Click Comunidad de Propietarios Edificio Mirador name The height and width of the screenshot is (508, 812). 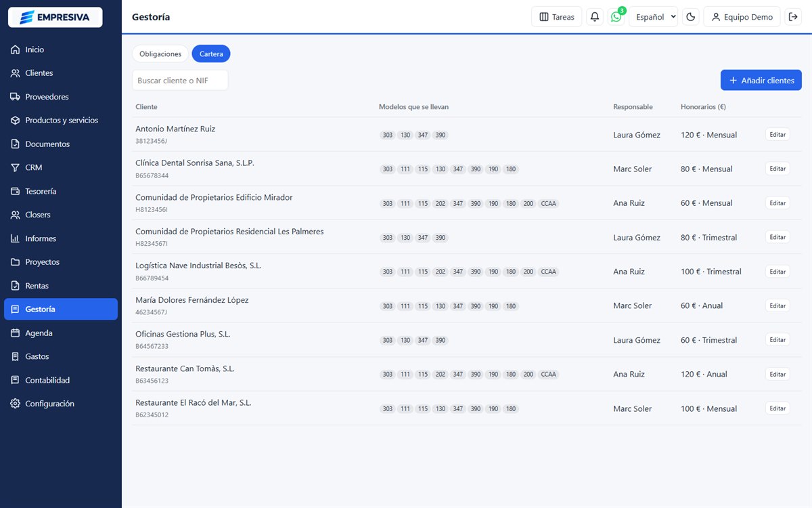214,197
